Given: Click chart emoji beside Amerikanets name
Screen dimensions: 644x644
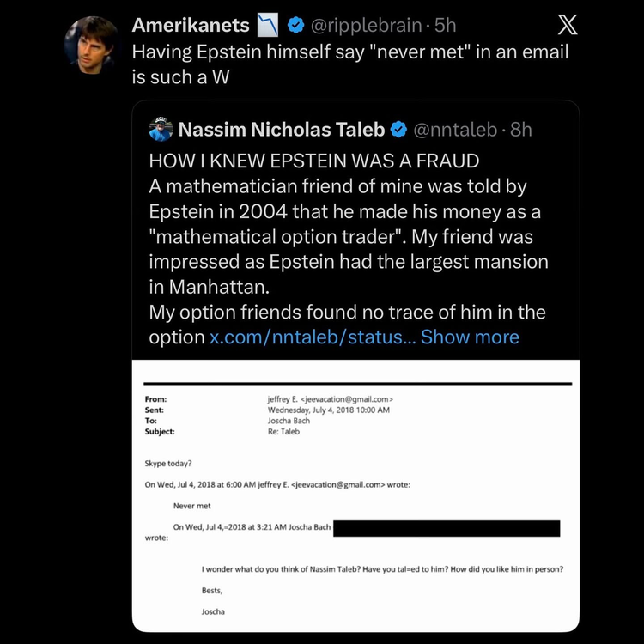Looking at the screenshot, I should pyautogui.click(x=269, y=26).
